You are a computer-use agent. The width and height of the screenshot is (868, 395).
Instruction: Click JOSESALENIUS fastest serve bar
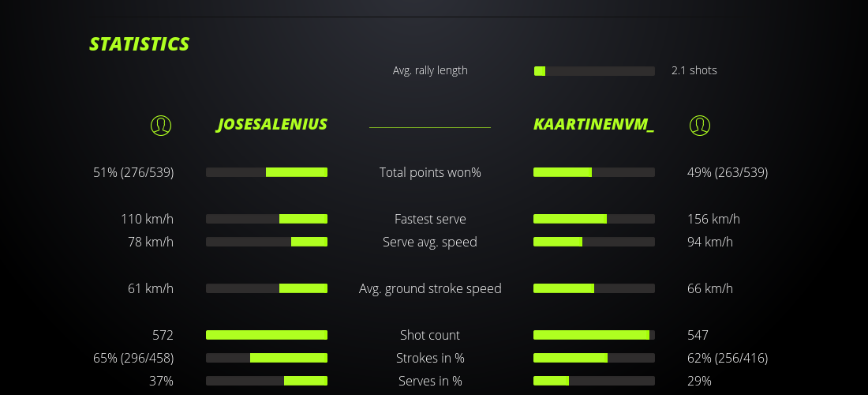click(x=267, y=219)
